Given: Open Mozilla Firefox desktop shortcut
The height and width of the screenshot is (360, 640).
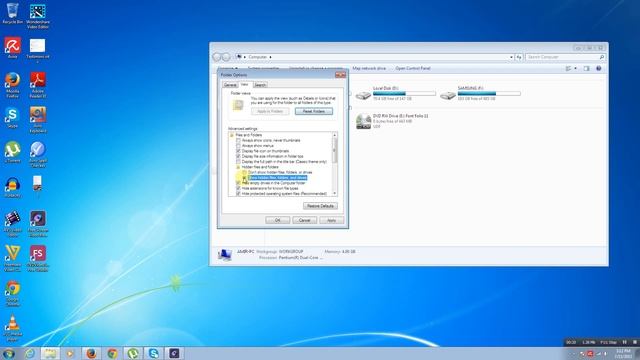Looking at the screenshot, I should point(13,84).
